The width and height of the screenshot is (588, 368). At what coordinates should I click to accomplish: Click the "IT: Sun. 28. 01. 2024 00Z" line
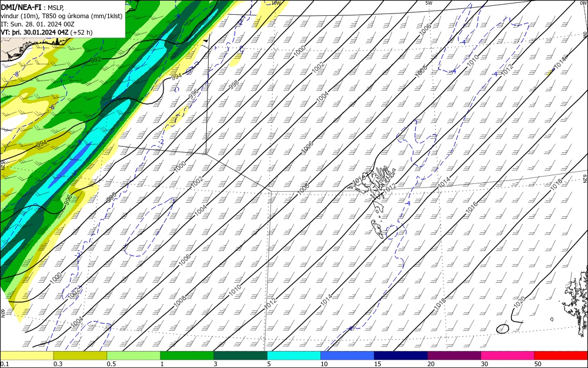click(x=38, y=24)
